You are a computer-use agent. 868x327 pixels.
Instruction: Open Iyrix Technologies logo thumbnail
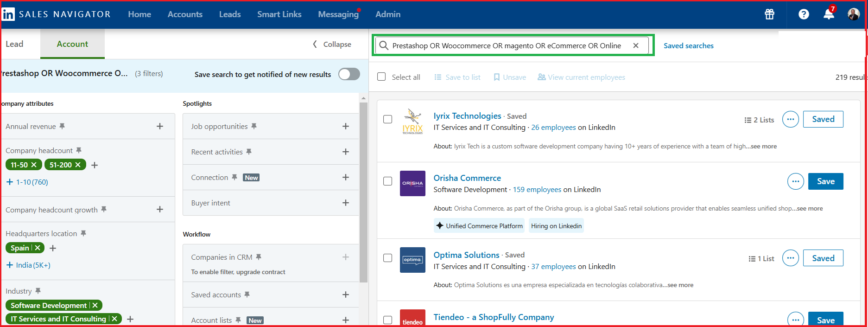tap(412, 121)
